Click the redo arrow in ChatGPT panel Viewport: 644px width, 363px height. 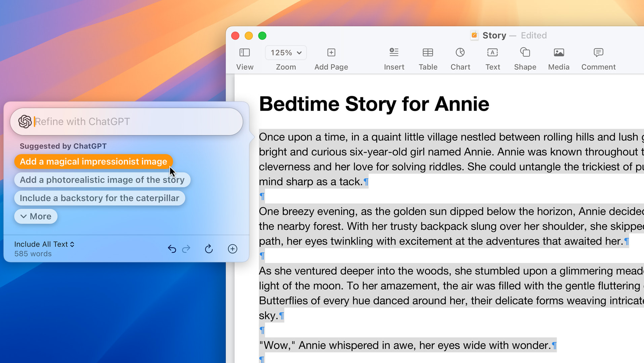coord(186,249)
